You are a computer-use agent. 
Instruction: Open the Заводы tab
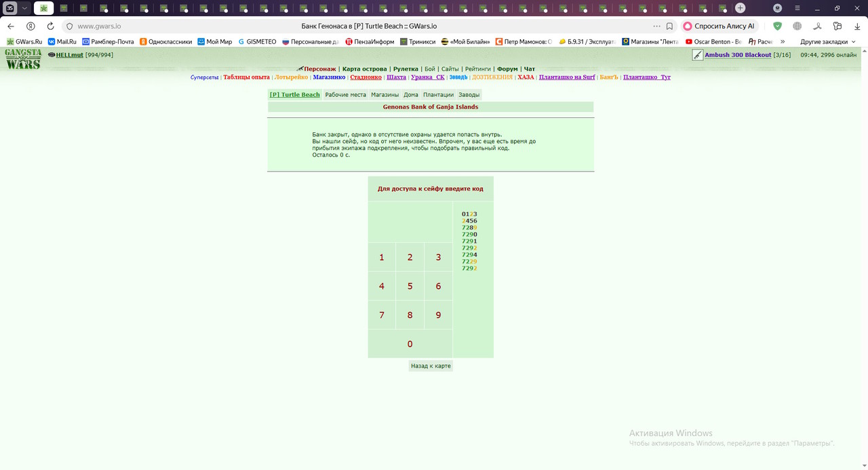point(469,95)
